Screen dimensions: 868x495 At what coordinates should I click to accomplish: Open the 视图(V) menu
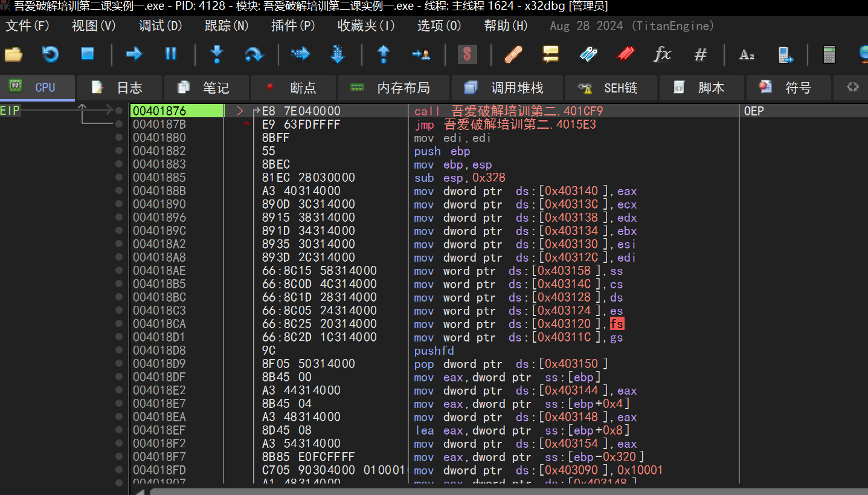94,26
